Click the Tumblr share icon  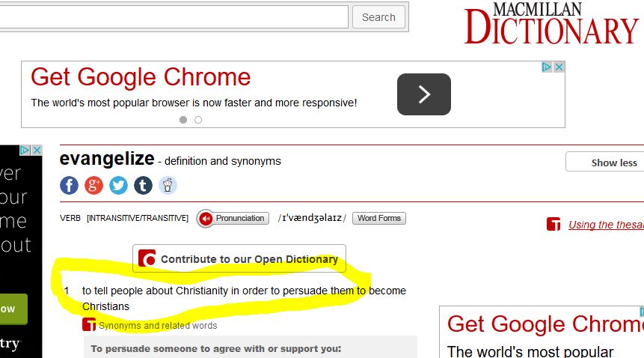[x=143, y=185]
